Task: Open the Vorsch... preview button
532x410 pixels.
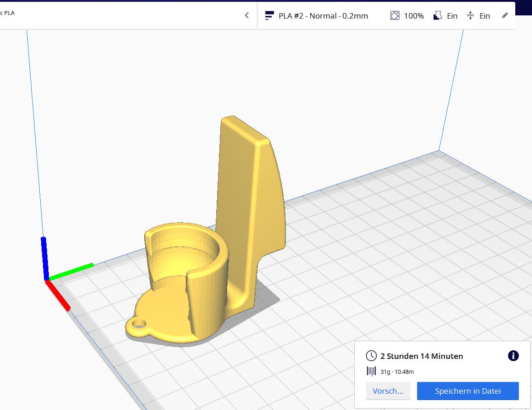Action: (x=388, y=391)
